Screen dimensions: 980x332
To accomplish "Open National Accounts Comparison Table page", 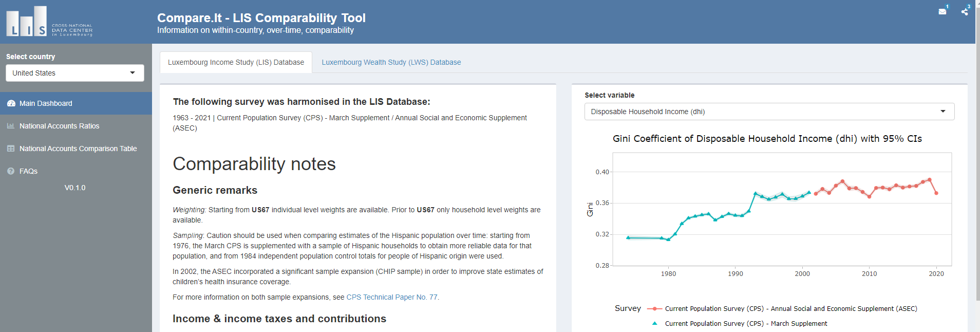I will (x=78, y=149).
